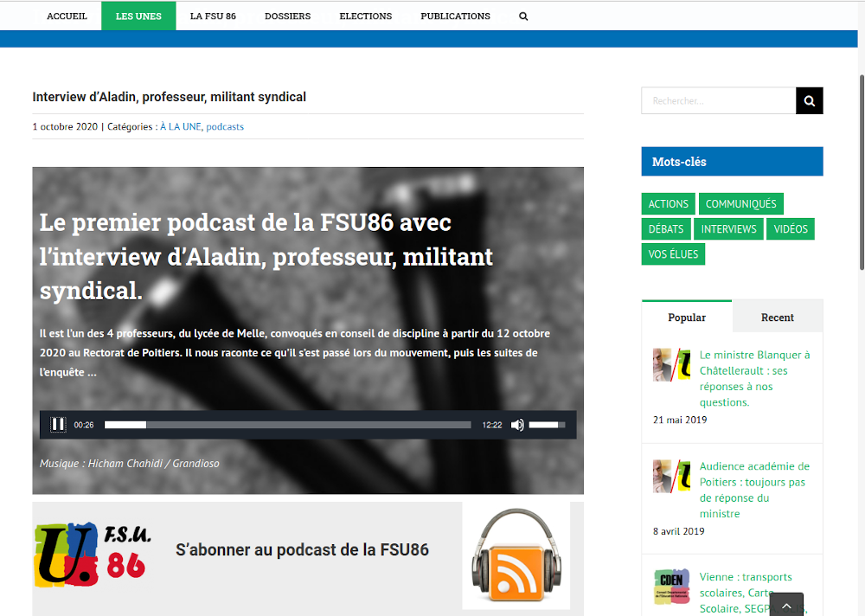Click the COMMUNIQUÉS tag button

pos(740,204)
